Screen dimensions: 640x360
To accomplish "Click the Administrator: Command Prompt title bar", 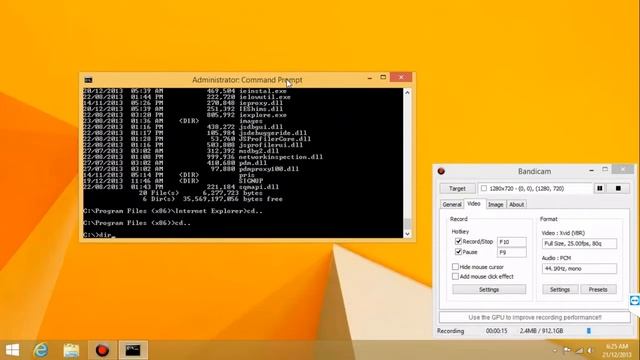I will pos(247,80).
